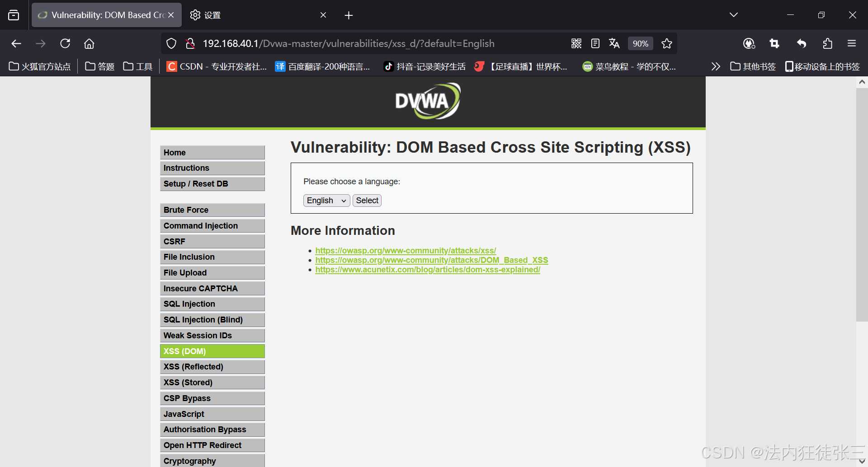This screenshot has width=868, height=467.
Task: Click the 90% zoom level control
Action: coord(640,43)
